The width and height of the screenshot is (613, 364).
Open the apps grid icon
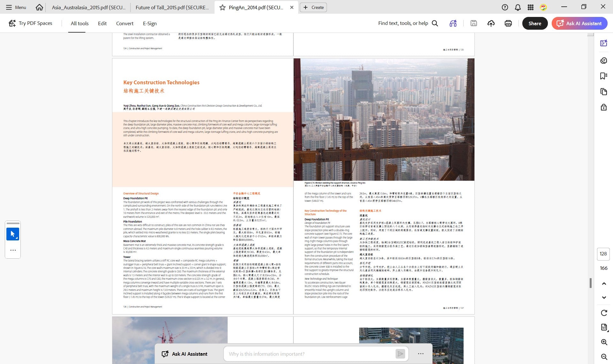[530, 7]
